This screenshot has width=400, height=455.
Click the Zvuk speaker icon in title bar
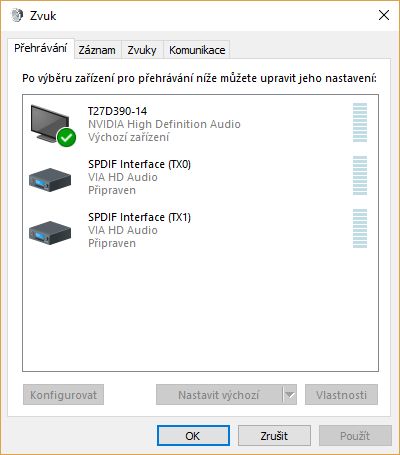click(x=17, y=15)
